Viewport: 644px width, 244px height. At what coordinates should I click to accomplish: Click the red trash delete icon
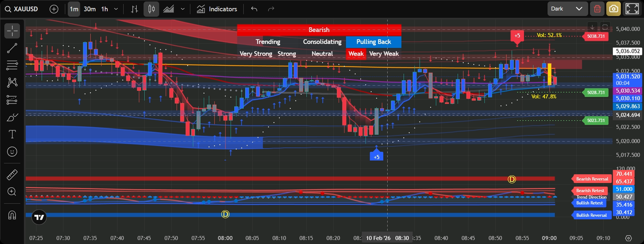[597, 9]
